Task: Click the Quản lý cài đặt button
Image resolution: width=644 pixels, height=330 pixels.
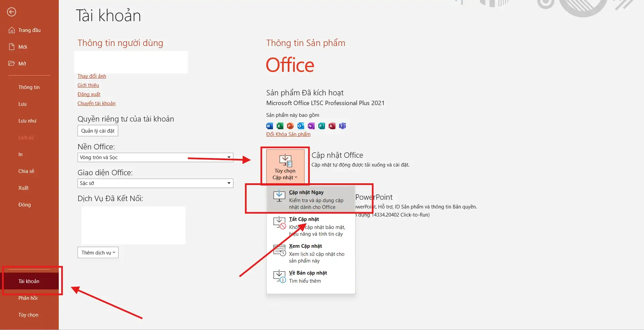Action: [x=98, y=131]
